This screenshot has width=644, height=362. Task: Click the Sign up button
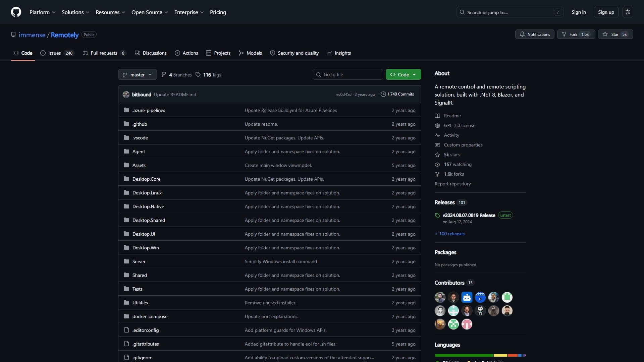606,12
